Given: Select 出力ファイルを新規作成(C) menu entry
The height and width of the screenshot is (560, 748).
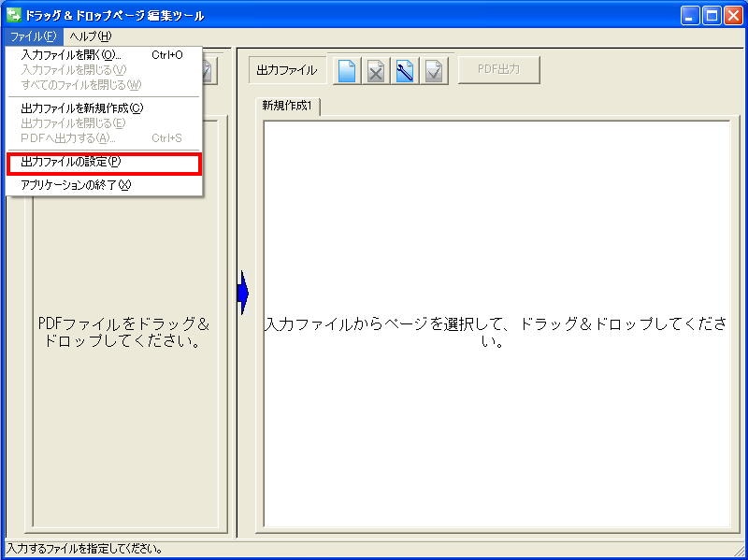Looking at the screenshot, I should pyautogui.click(x=105, y=108).
